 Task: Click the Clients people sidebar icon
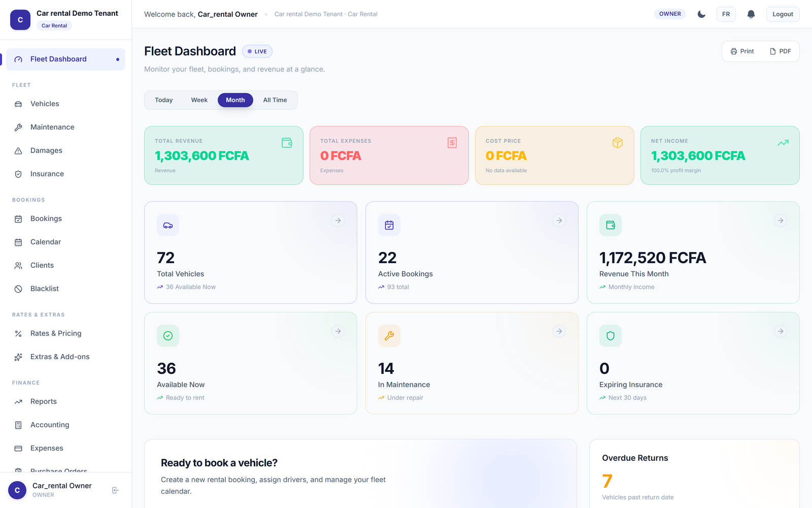pyautogui.click(x=18, y=266)
